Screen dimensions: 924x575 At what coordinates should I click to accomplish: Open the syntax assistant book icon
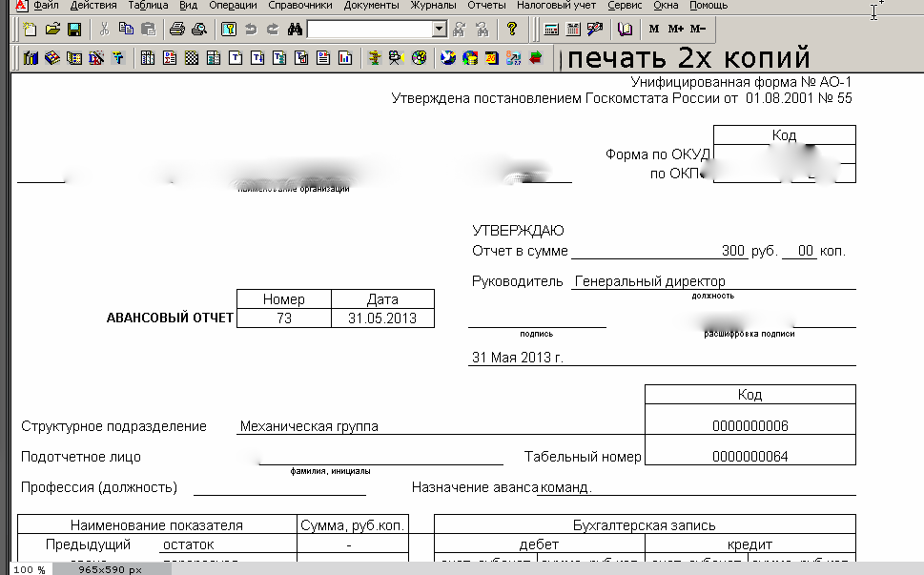click(x=625, y=30)
